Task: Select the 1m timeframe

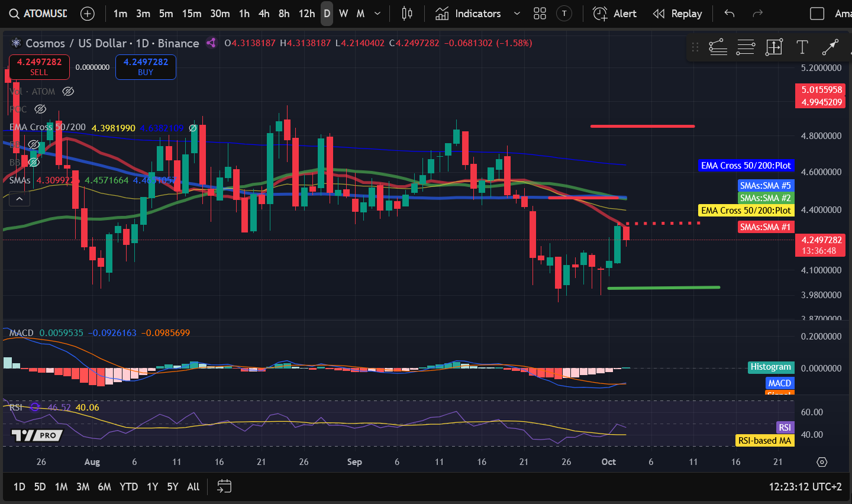Action: coord(120,14)
